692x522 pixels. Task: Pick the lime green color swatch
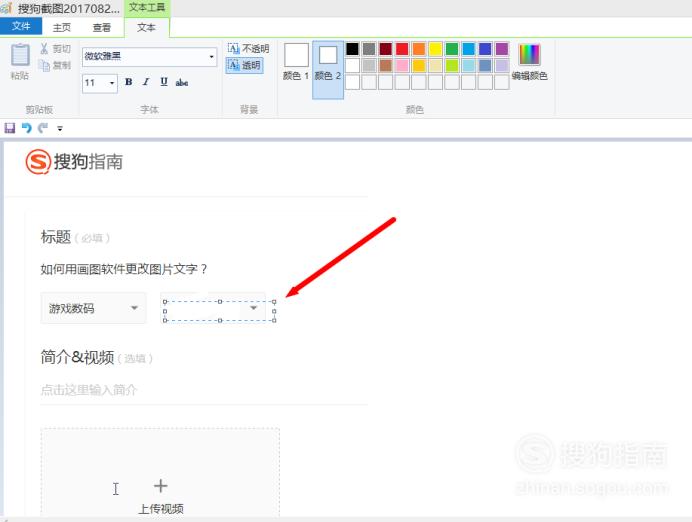tap(452, 65)
